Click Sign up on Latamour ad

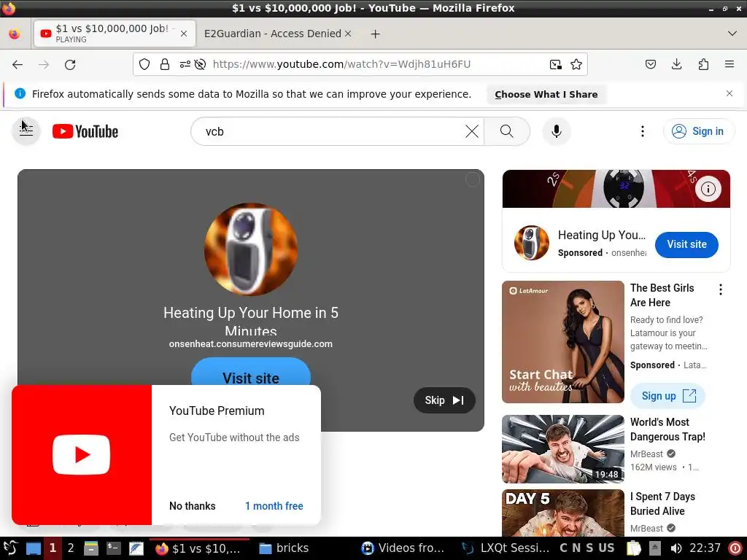pyautogui.click(x=668, y=396)
